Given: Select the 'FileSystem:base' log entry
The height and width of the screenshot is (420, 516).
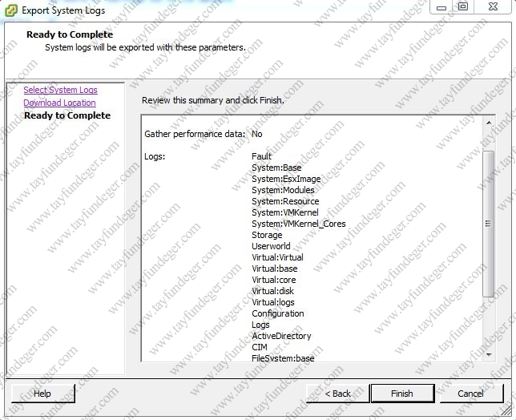Looking at the screenshot, I should click(283, 358).
